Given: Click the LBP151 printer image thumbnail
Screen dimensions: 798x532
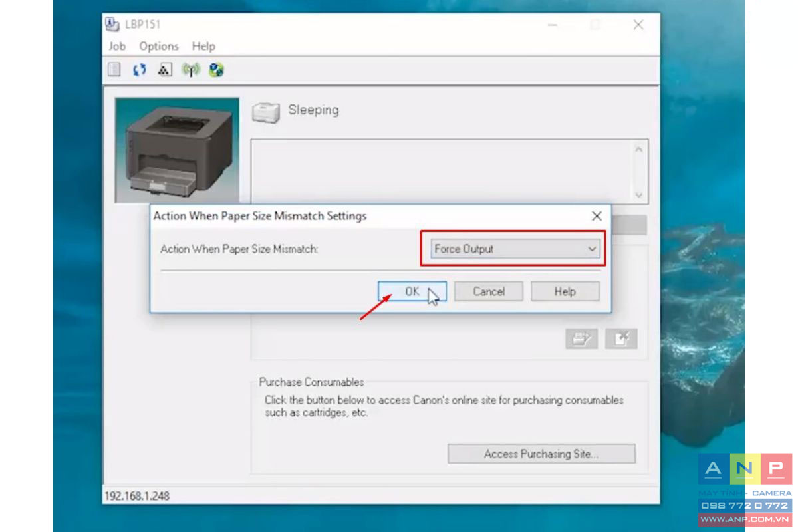Looking at the screenshot, I should [x=177, y=150].
